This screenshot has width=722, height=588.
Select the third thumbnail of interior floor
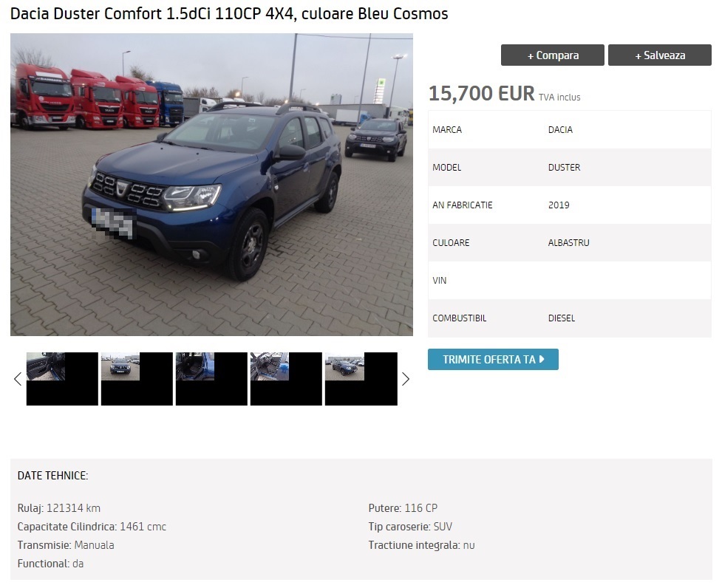(211, 379)
